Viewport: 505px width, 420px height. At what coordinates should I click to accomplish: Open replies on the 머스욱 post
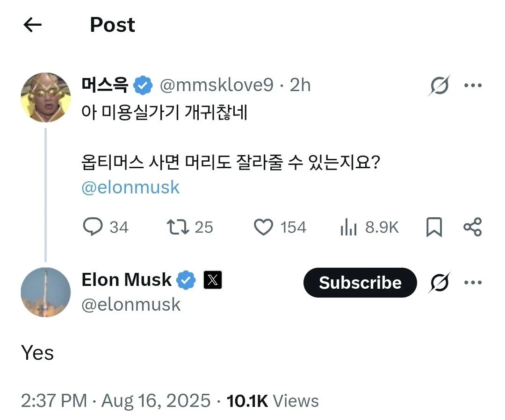[x=93, y=227]
